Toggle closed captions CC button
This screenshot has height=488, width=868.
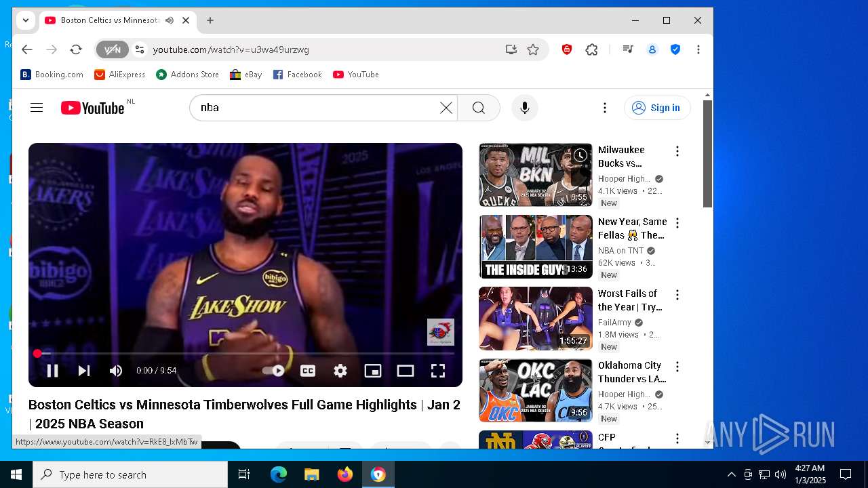308,371
